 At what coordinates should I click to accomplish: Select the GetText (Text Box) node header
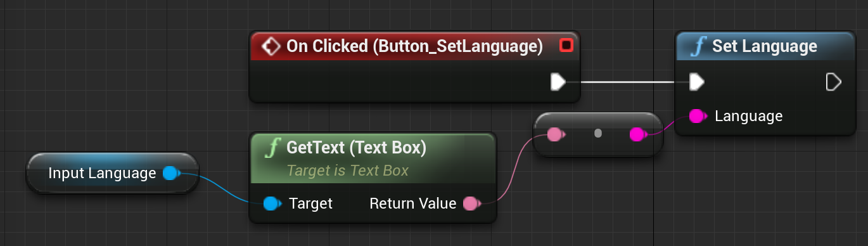pyautogui.click(x=373, y=158)
